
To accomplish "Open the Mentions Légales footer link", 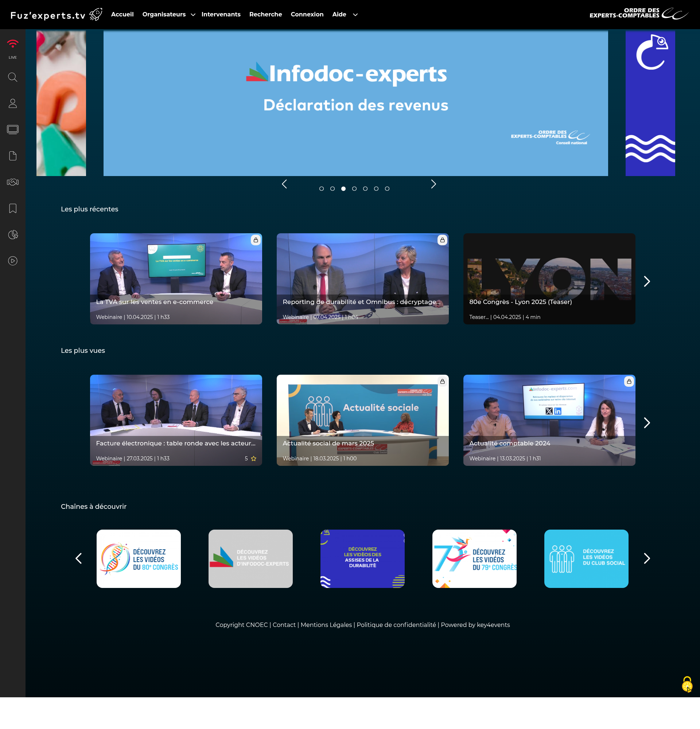I will pos(326,625).
